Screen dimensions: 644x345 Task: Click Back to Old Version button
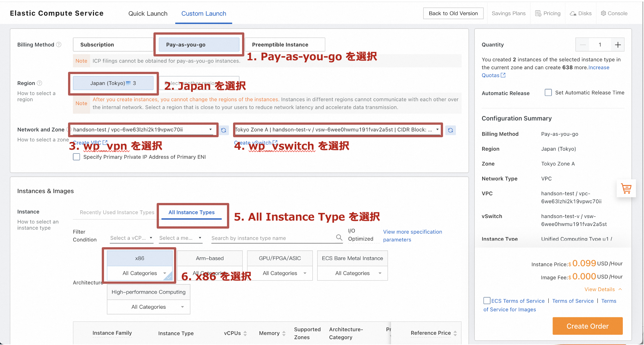453,13
